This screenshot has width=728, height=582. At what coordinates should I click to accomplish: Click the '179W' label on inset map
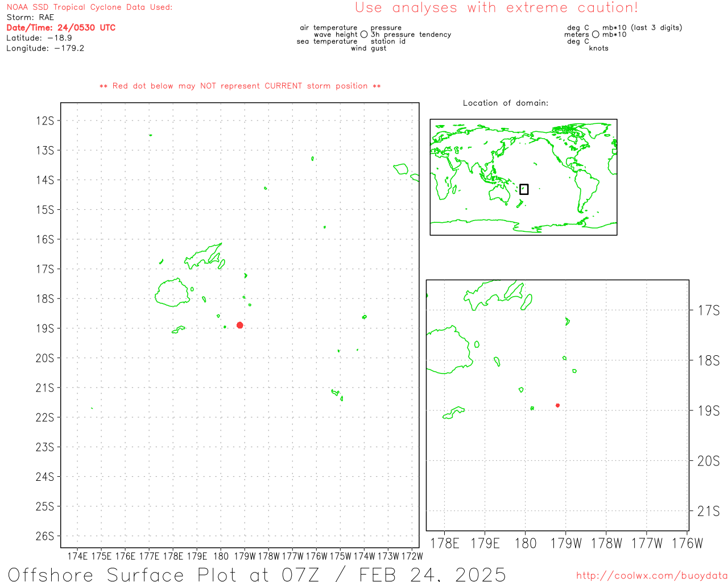tap(566, 543)
